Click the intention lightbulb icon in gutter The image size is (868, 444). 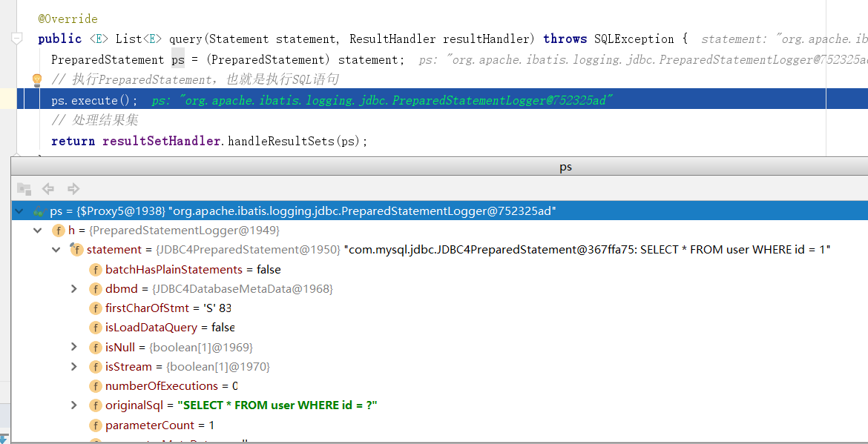click(x=36, y=80)
